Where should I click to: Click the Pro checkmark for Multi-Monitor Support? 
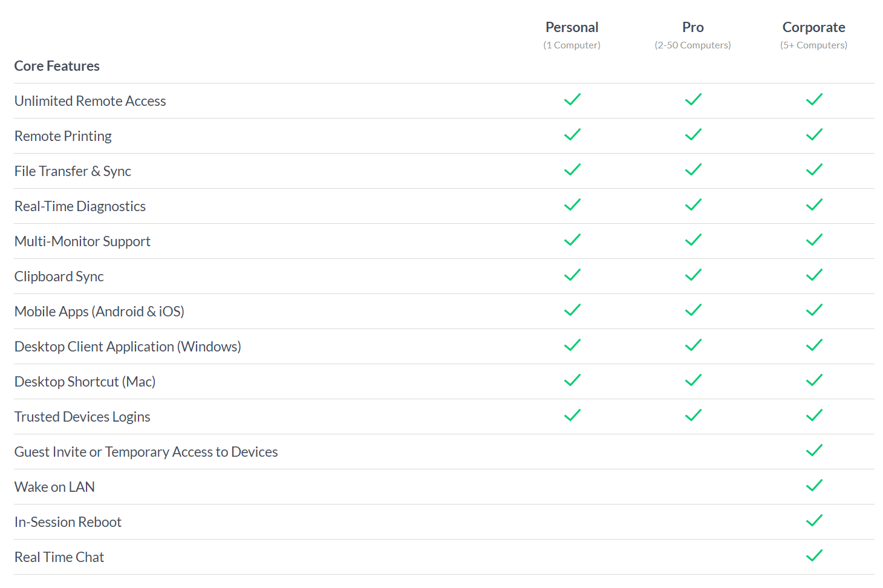pos(693,240)
